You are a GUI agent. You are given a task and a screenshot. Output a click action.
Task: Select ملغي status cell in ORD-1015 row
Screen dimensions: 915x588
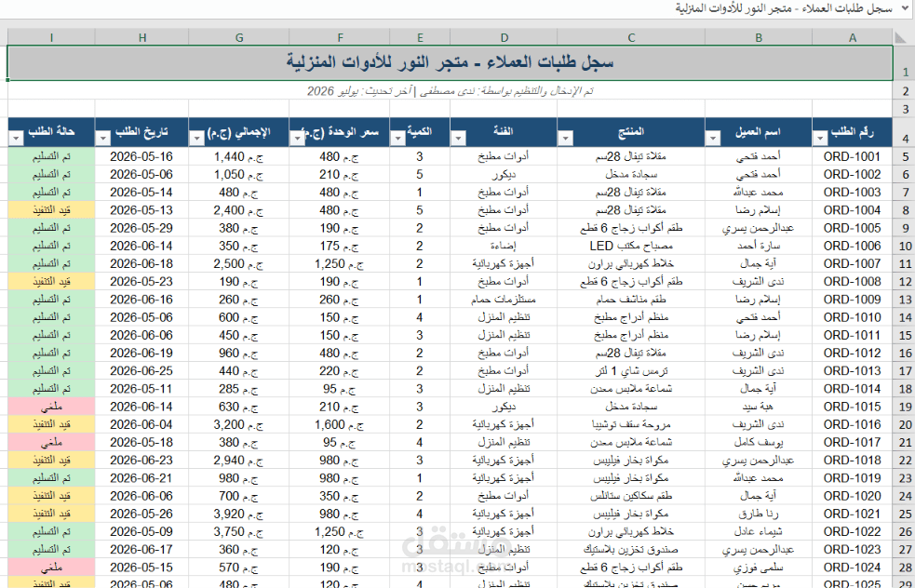pyautogui.click(x=51, y=407)
